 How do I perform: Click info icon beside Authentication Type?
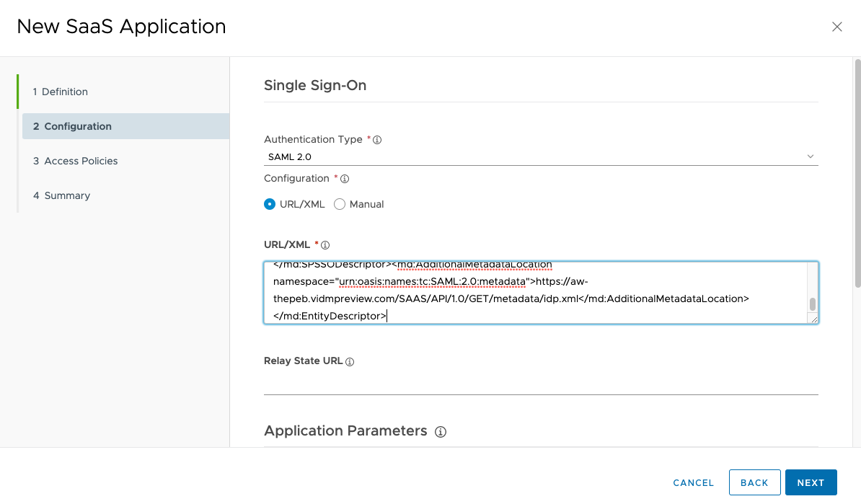tap(377, 140)
